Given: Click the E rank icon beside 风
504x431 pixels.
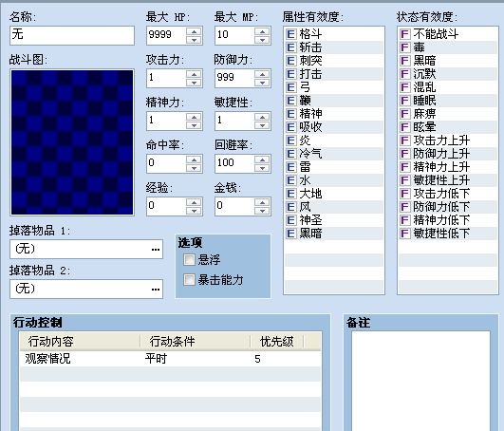Looking at the screenshot, I should [290, 207].
